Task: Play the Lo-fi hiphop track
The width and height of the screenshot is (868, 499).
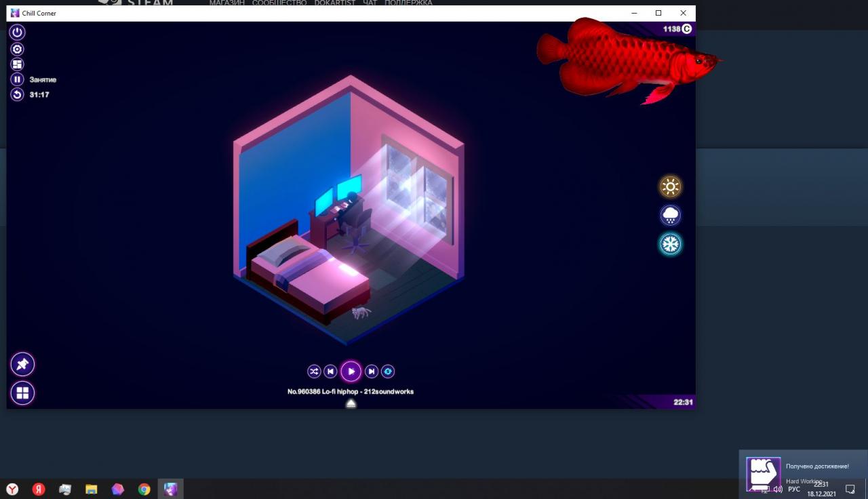Action: pos(351,371)
